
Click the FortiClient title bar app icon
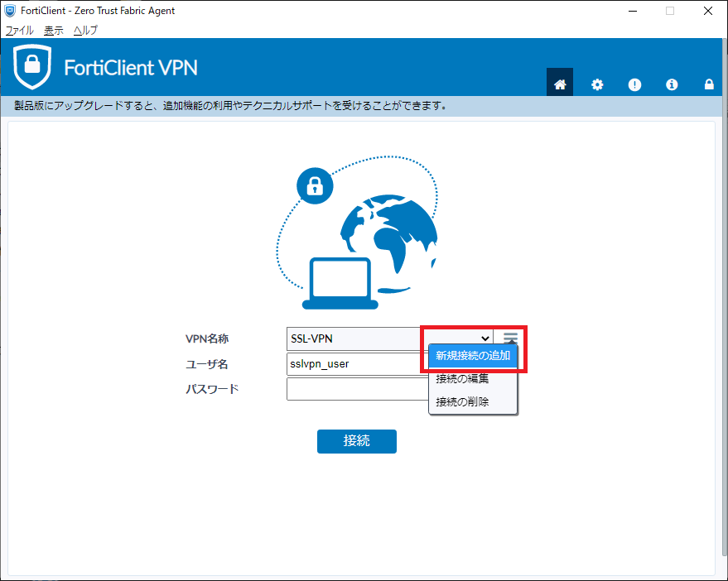coord(10,11)
